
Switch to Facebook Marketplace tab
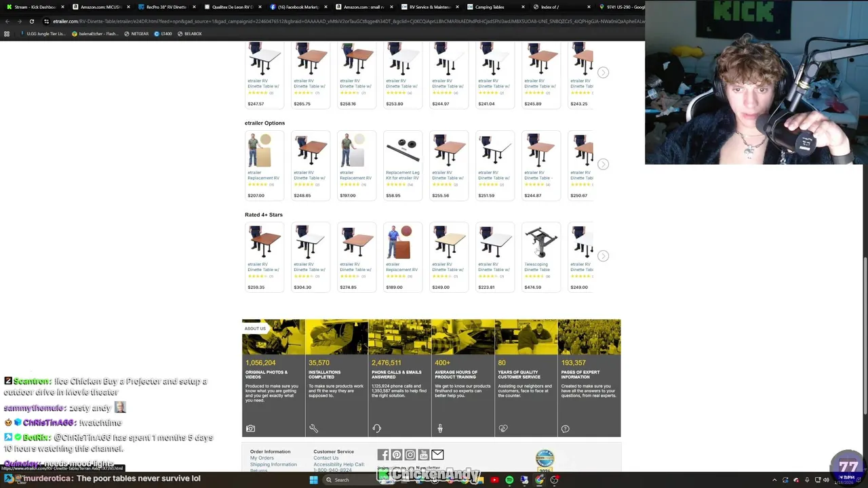click(x=297, y=7)
